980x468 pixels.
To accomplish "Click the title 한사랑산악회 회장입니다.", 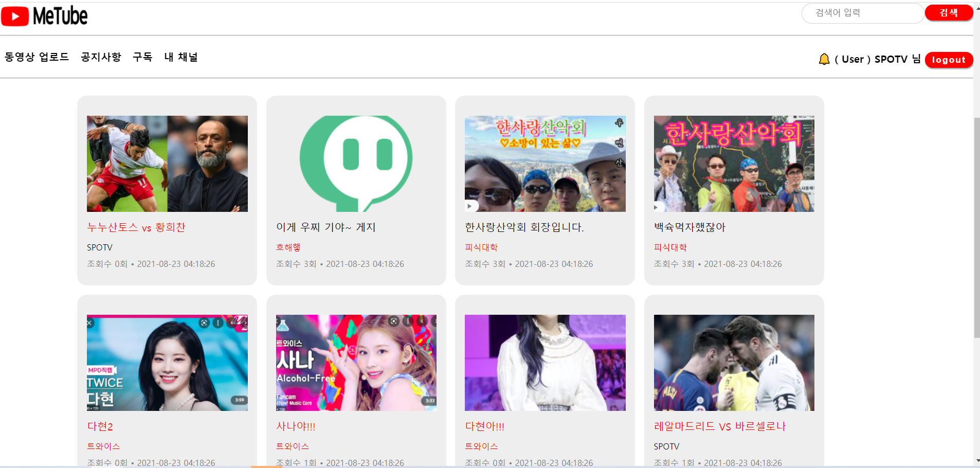I will tap(524, 227).
